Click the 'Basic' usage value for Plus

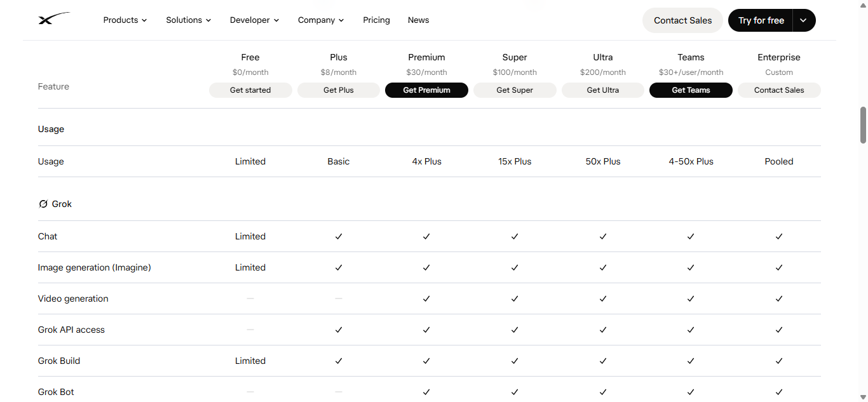tap(339, 161)
